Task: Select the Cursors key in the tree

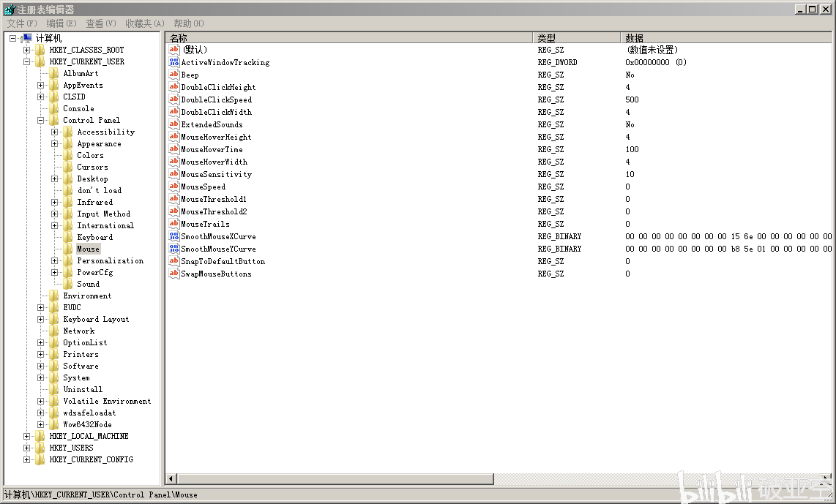Action: point(92,168)
